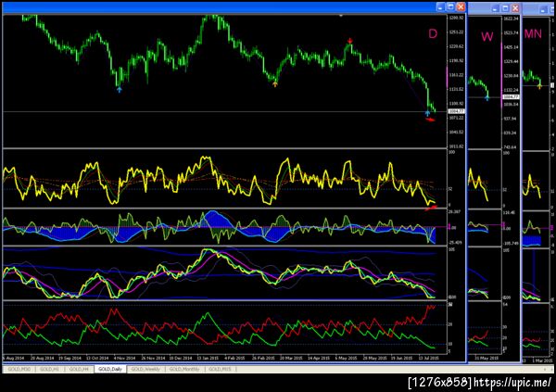Maximize the Weekly chart window
Screen dimensions: 556x392
(506, 7)
